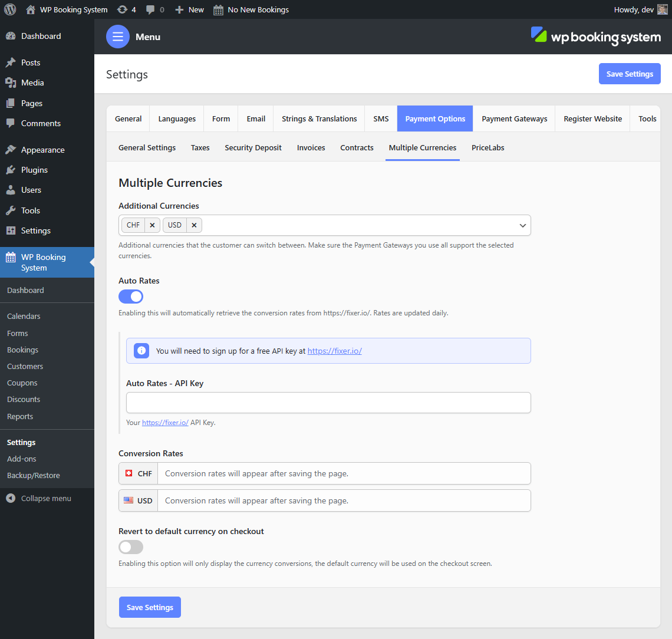Open Reports in the sidebar submenu
This screenshot has width=672, height=639.
click(x=20, y=416)
